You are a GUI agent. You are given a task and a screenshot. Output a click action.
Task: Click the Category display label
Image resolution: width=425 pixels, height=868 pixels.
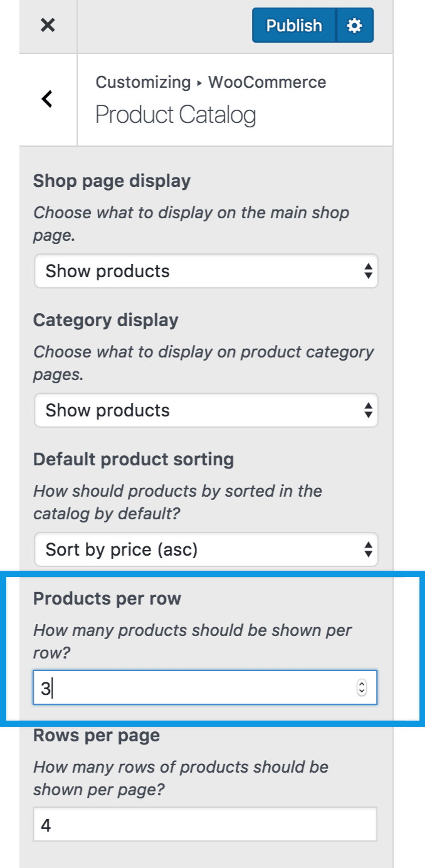click(105, 320)
